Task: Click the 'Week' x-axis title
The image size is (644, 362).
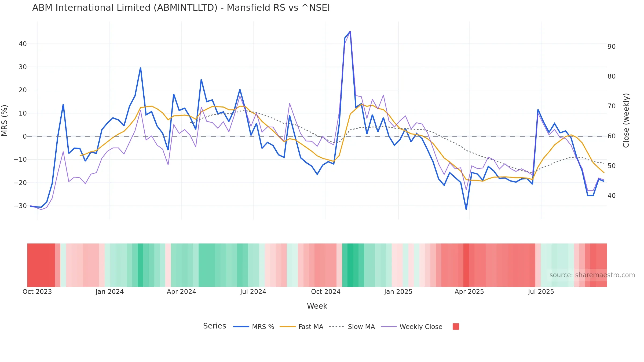Action: coord(317,306)
